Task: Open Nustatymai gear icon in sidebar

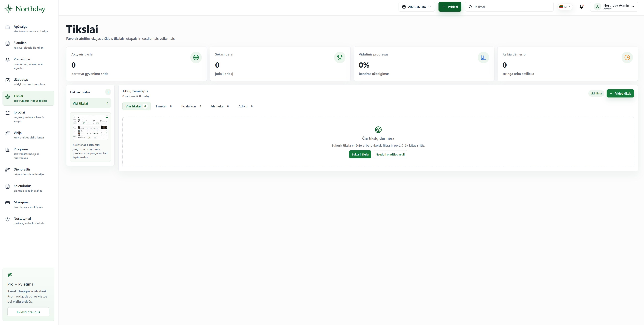Action: [7, 219]
